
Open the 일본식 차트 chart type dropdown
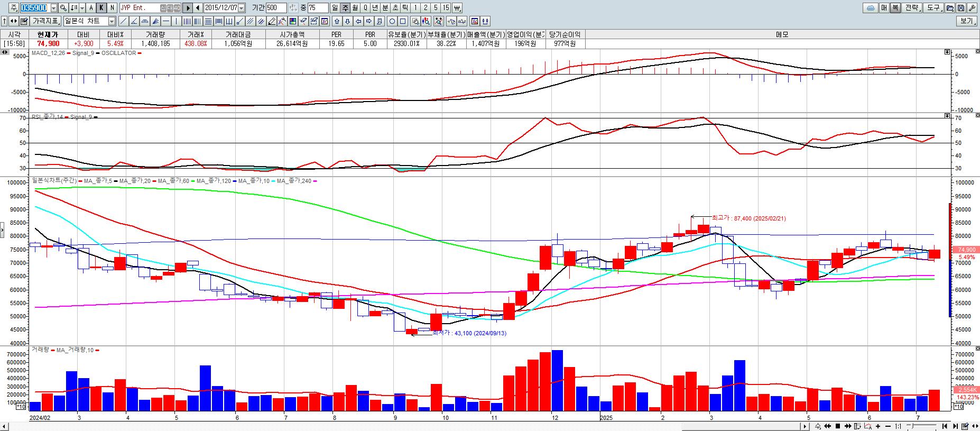pyautogui.click(x=112, y=22)
